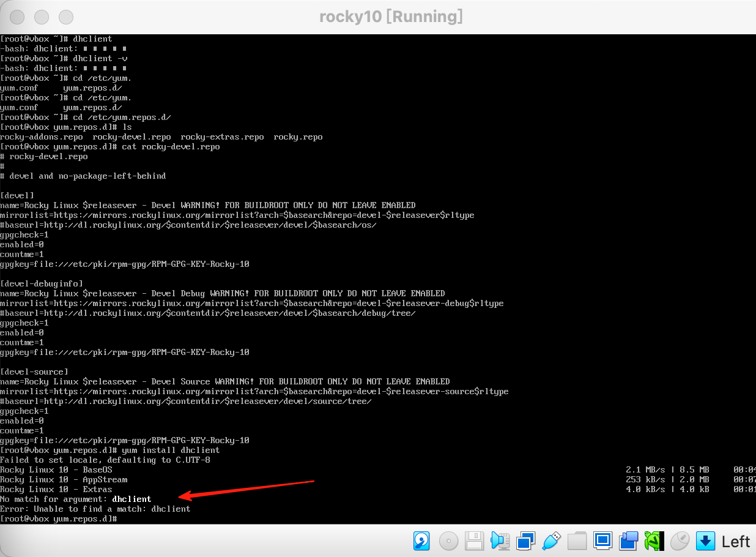756x557 pixels.
Task: Zoom the rocky10 VM window
Action: (x=65, y=17)
